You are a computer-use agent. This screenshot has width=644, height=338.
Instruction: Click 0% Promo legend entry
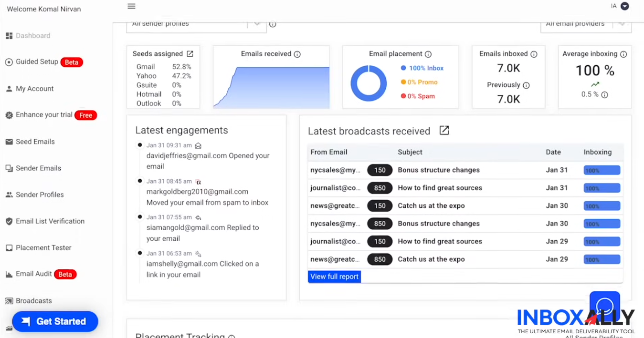(419, 82)
